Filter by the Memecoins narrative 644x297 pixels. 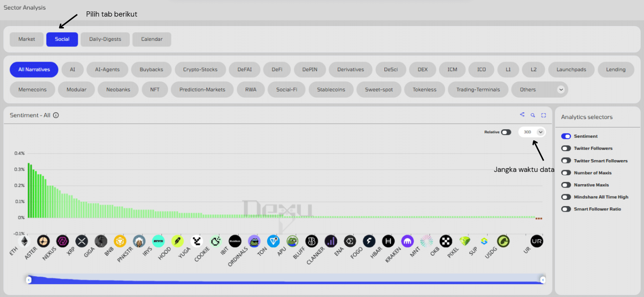(33, 90)
